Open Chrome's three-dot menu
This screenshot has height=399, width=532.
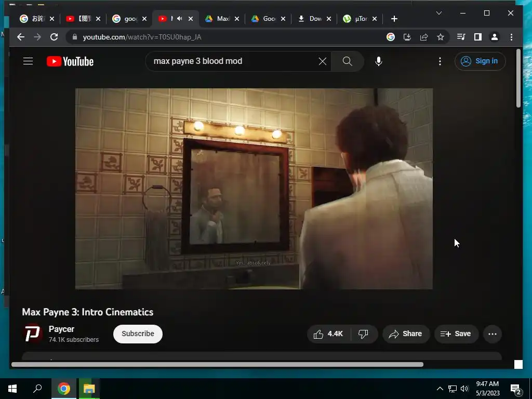coord(511,37)
